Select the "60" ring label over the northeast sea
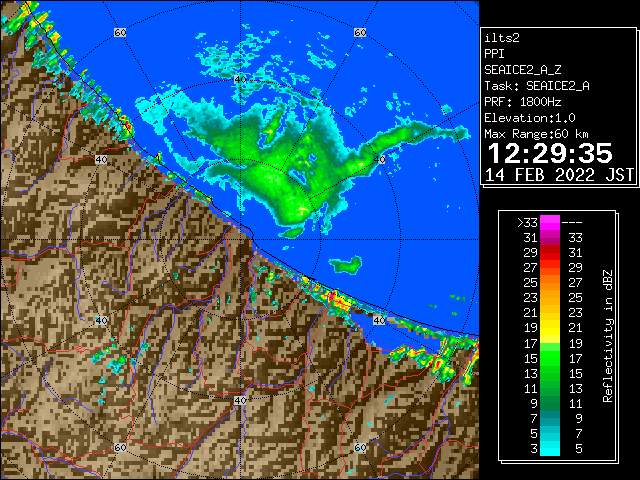640x480 pixels. click(x=360, y=32)
